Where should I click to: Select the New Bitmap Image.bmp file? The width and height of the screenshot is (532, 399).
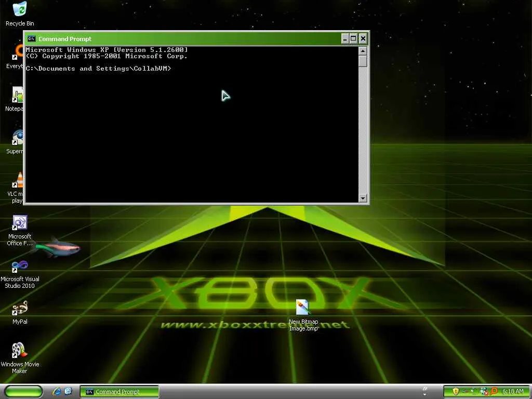(303, 315)
